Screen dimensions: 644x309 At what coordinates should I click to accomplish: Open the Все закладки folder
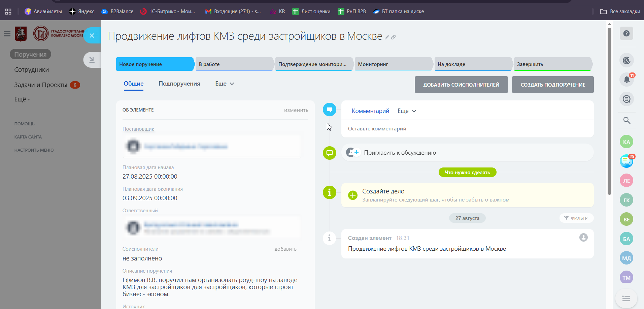tap(620, 11)
